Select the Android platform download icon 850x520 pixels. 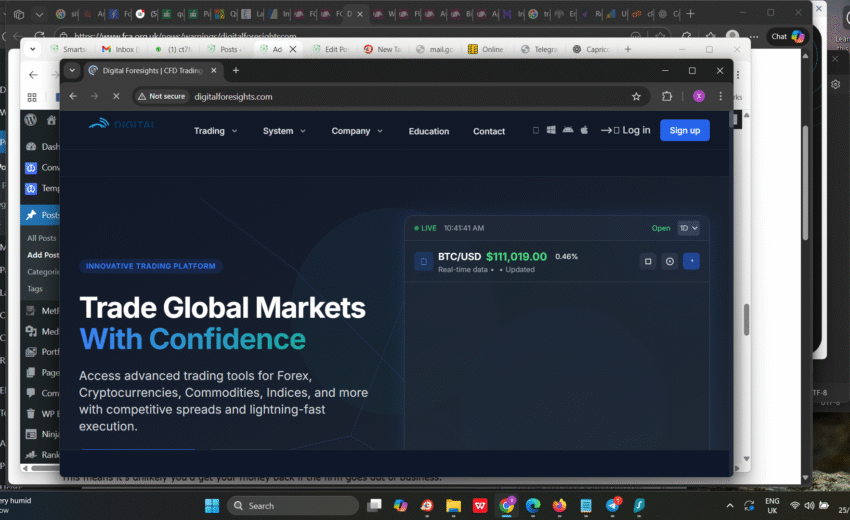pyautogui.click(x=568, y=130)
